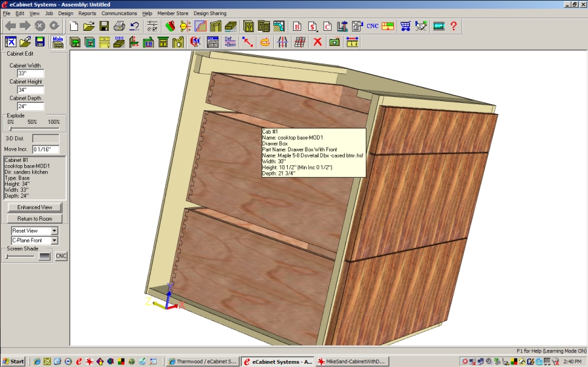Click the second-row save floppy disk icon
The width and height of the screenshot is (588, 367).
[x=40, y=42]
